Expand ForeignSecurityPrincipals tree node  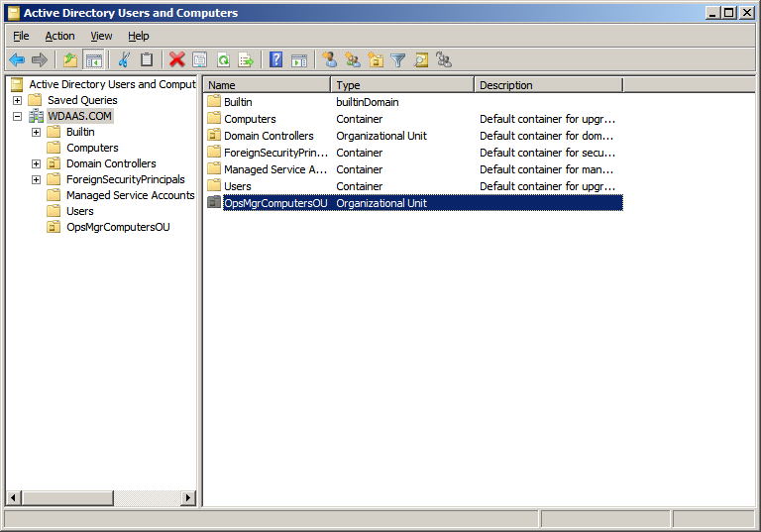coord(36,180)
